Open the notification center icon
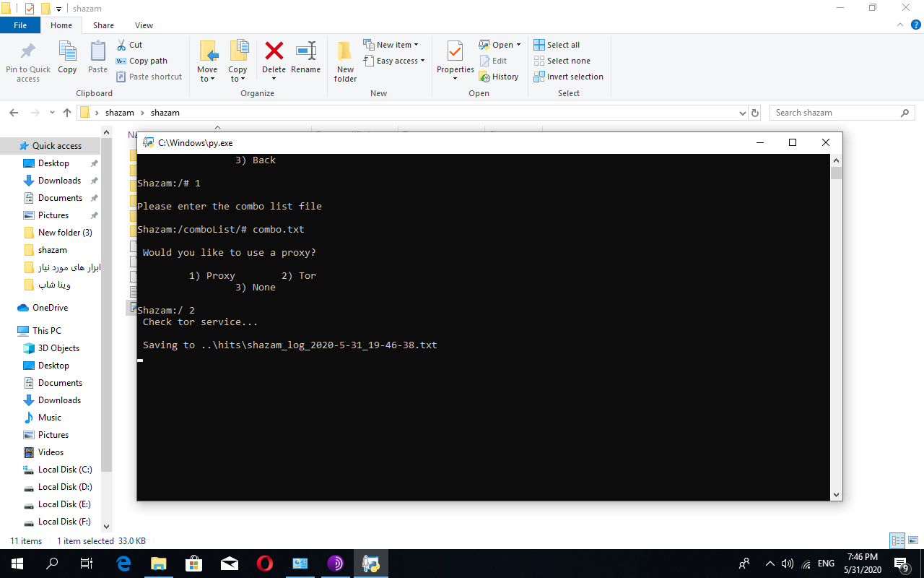The height and width of the screenshot is (578, 924). tap(901, 564)
